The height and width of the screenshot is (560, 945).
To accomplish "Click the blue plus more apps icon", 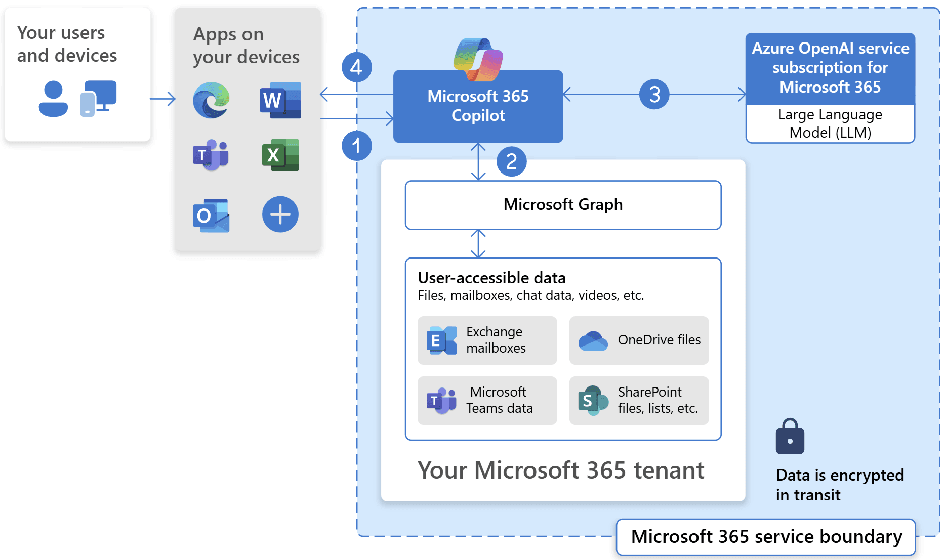I will point(280,214).
